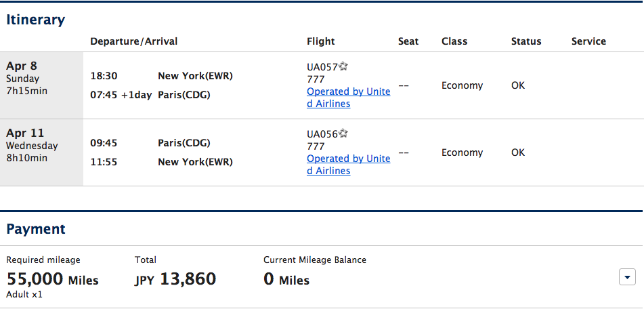
Task: Click the Status column header
Action: point(526,41)
